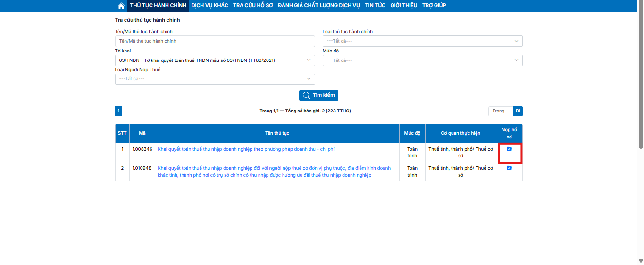Screen dimensions: 644x265
Task: Click code cell 1.008346
Action: tap(142, 153)
